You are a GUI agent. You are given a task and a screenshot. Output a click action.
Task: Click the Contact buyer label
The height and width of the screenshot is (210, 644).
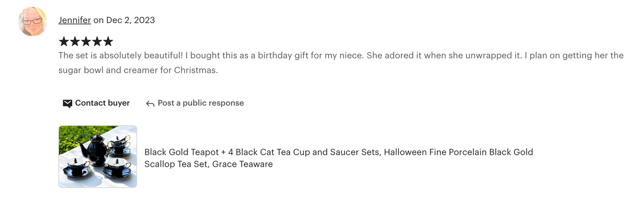click(x=103, y=103)
